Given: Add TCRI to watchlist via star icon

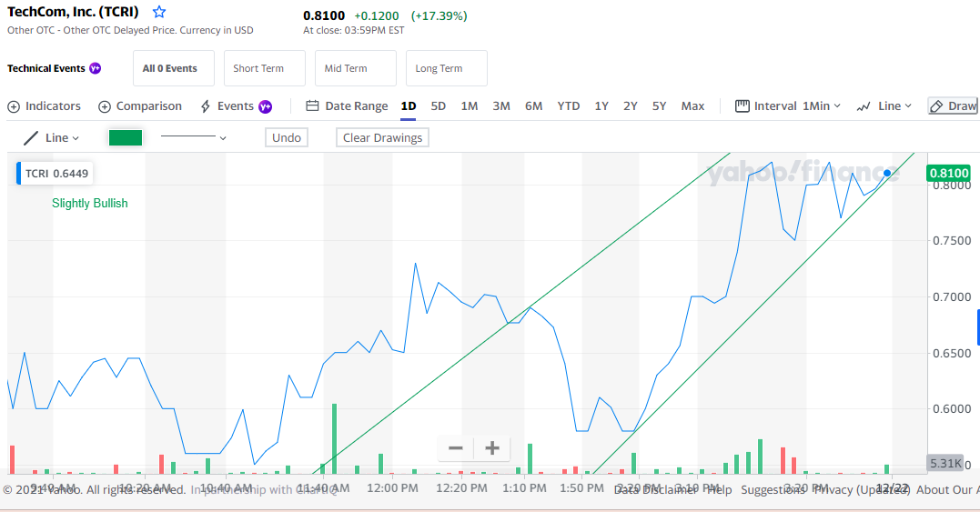Looking at the screenshot, I should click(x=159, y=12).
